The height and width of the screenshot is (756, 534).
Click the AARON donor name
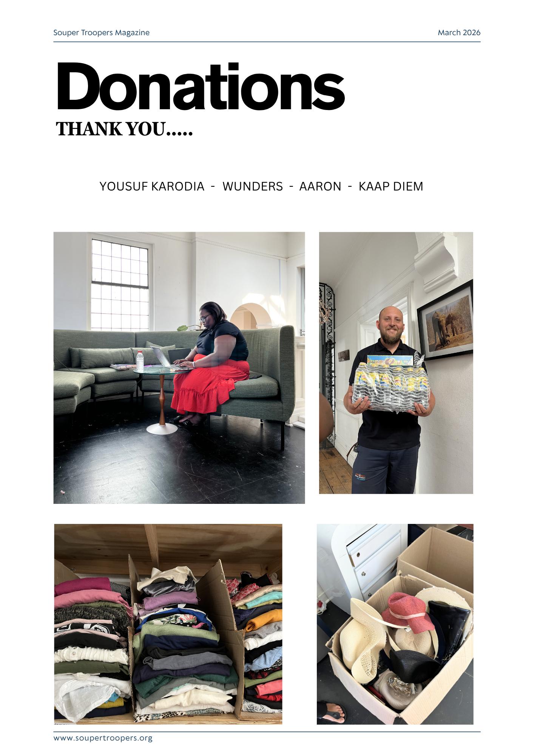point(320,186)
